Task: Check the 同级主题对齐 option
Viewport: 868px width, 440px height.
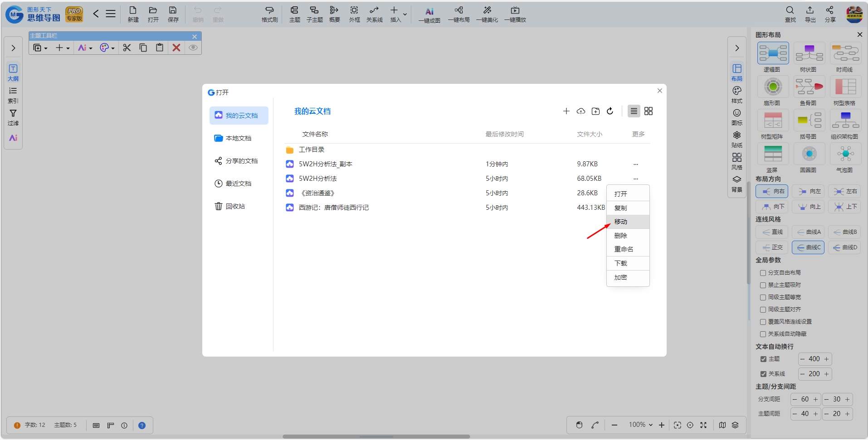Action: (763, 309)
